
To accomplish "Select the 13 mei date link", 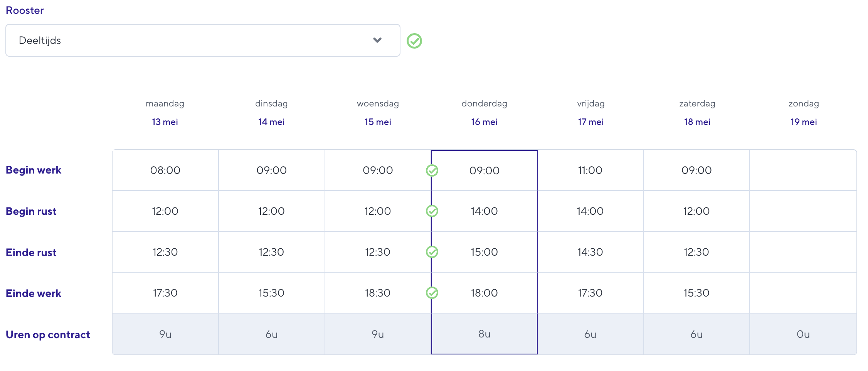I will (165, 122).
